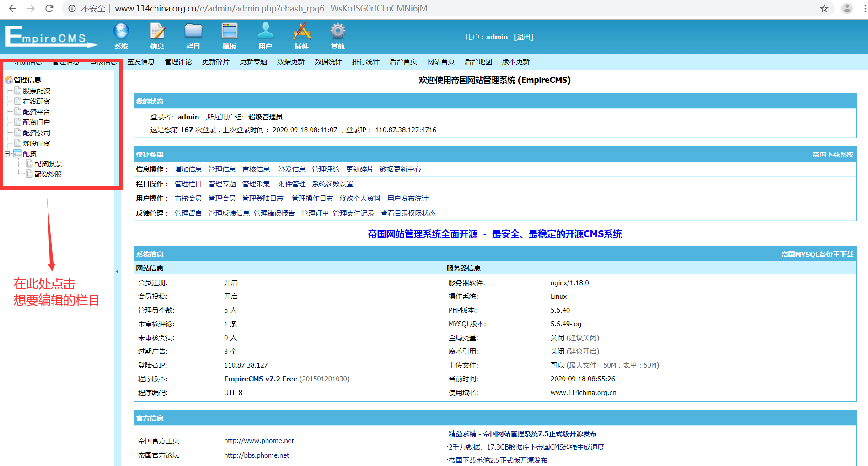Click 审核信息 in the quick menu

(256, 169)
